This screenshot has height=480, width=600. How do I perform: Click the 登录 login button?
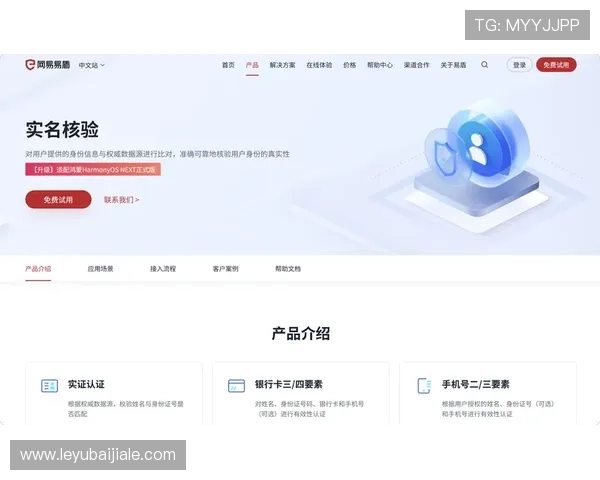click(x=519, y=65)
